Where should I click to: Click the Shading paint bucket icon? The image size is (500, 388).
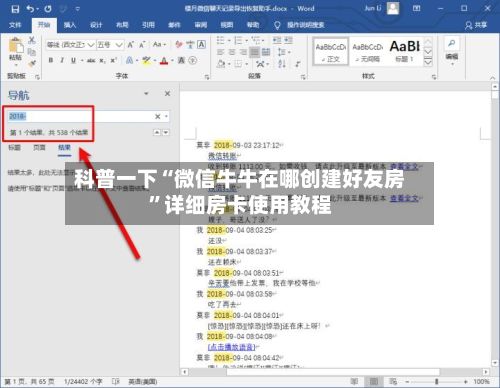[221, 63]
